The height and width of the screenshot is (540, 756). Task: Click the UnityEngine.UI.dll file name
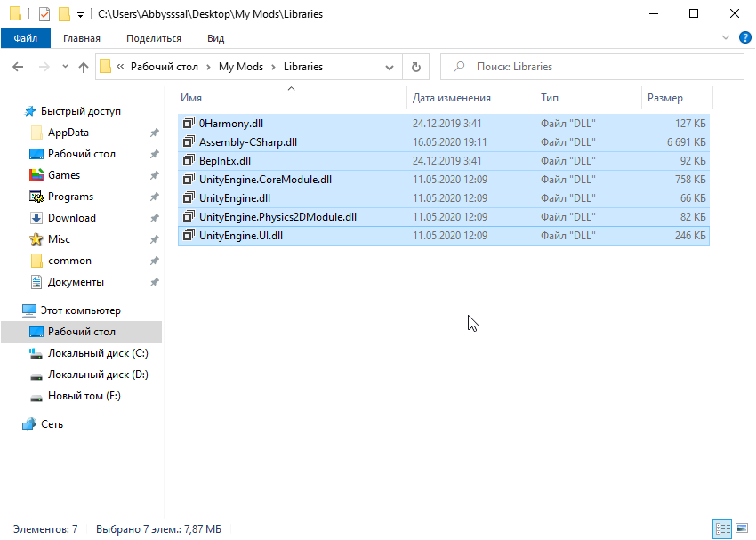tap(241, 236)
